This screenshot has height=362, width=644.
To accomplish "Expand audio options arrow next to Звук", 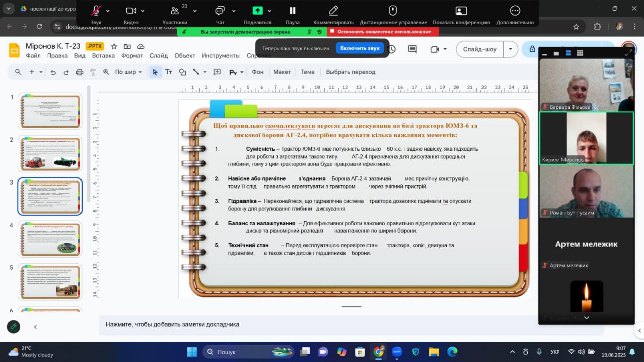I will click(x=107, y=11).
